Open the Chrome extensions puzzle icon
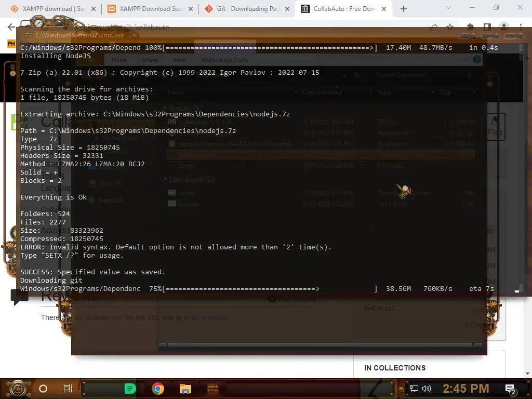Image resolution: width=532 pixels, height=399 pixels. coord(470,27)
